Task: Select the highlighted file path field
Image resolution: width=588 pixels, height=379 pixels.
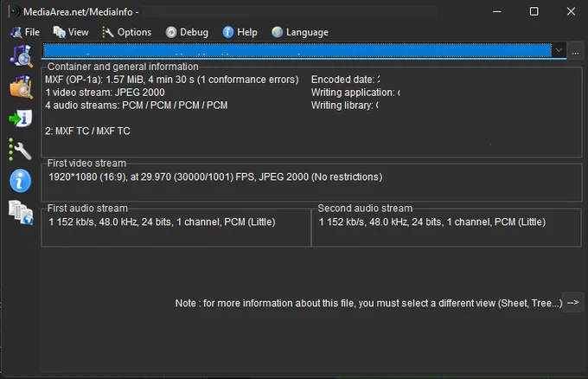Action: point(297,50)
